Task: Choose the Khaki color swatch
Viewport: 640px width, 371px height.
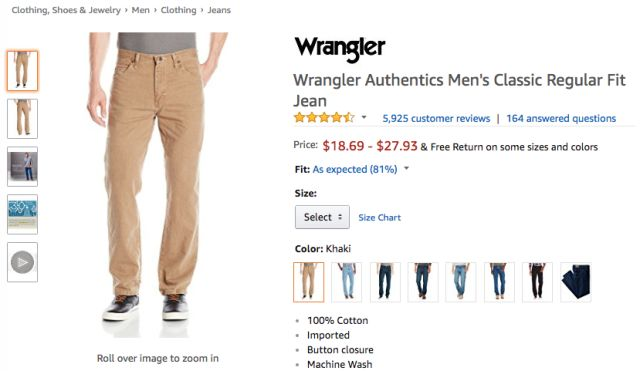Action: tap(309, 282)
